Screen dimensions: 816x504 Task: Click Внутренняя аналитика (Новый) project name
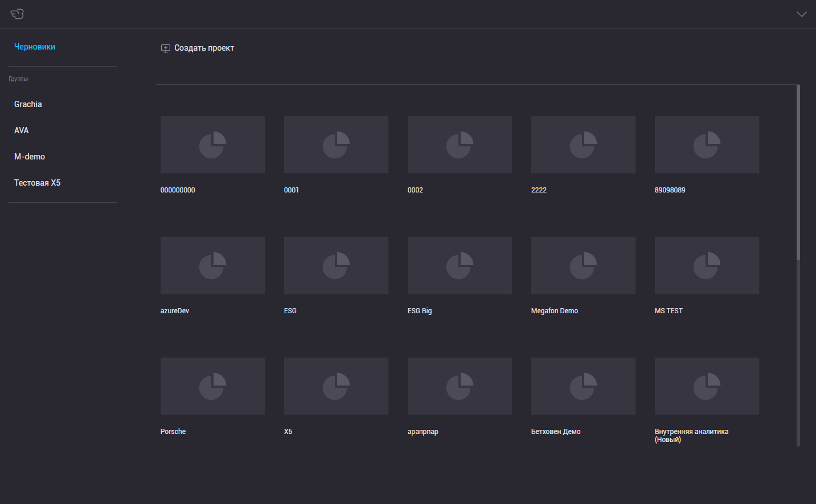pos(691,436)
